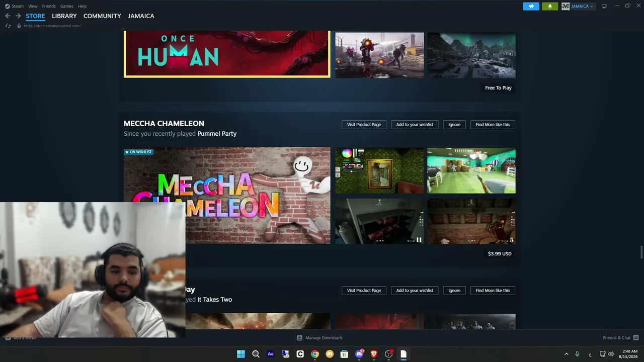Viewport: 644px width, 362px height.
Task: Click the MECCHA CHAMELEON title heading
Action: (164, 123)
